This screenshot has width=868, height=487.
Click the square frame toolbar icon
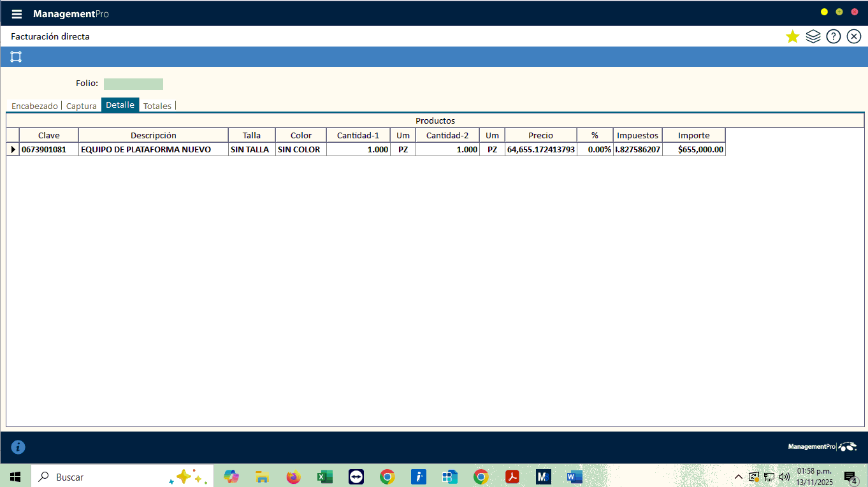(x=16, y=57)
